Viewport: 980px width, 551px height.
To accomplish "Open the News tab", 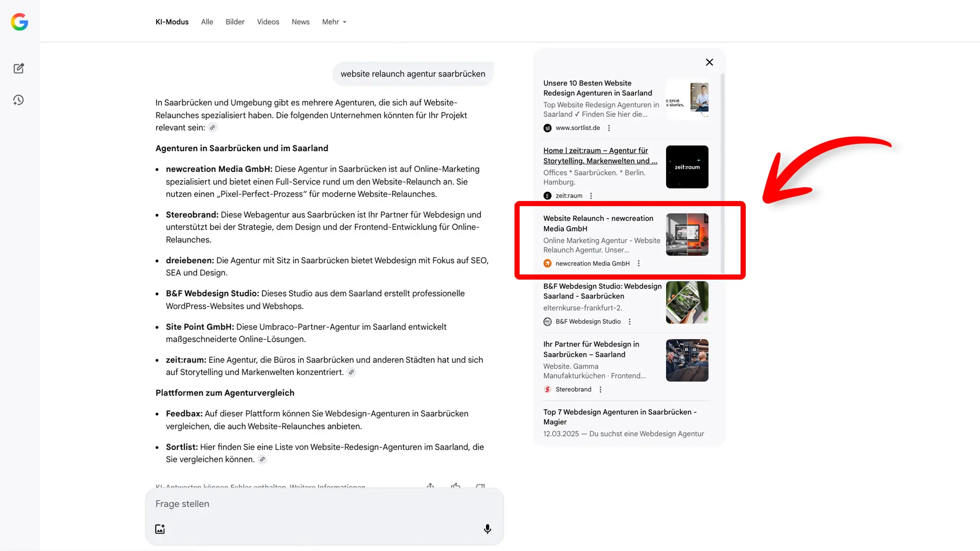I will (x=300, y=22).
